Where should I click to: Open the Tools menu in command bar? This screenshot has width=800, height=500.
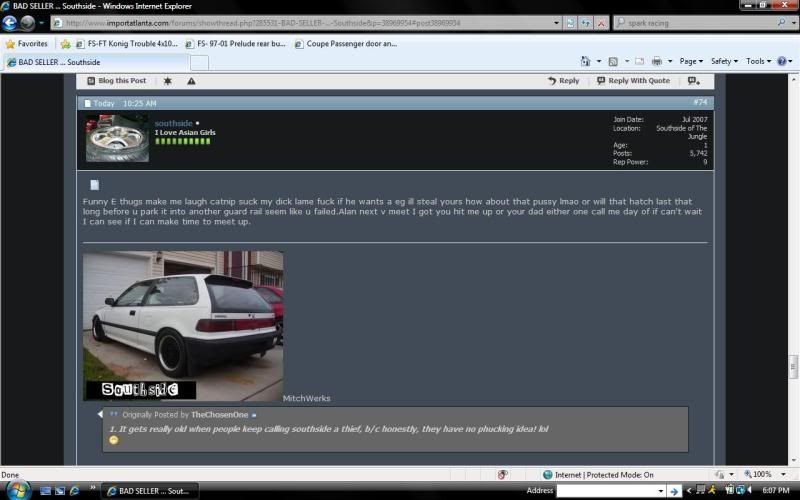tap(758, 61)
